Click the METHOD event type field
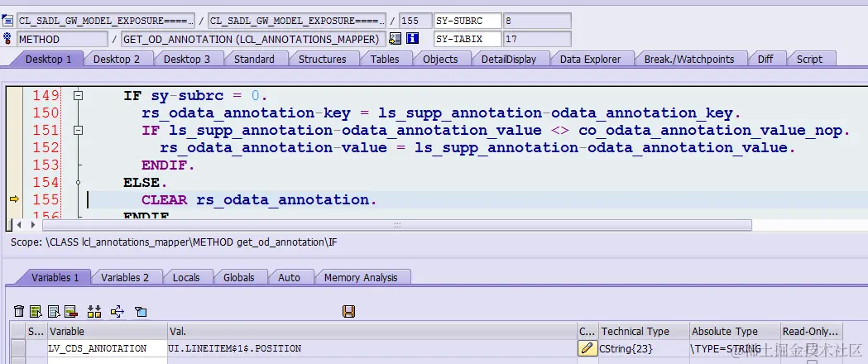The image size is (868, 364). point(62,39)
